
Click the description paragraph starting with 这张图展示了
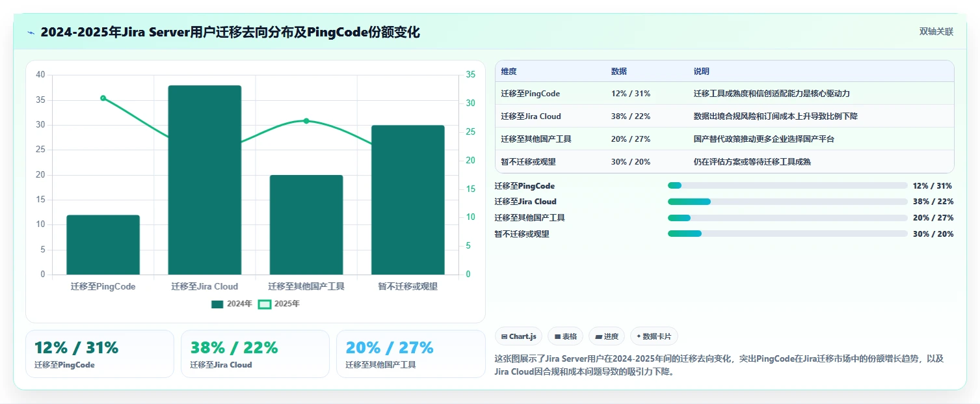(x=719, y=365)
